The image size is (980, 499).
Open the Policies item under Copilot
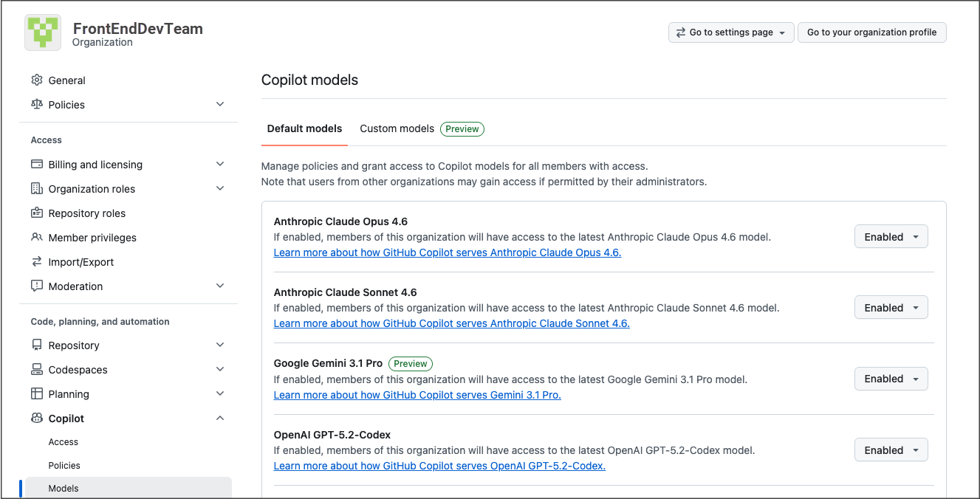(x=64, y=465)
